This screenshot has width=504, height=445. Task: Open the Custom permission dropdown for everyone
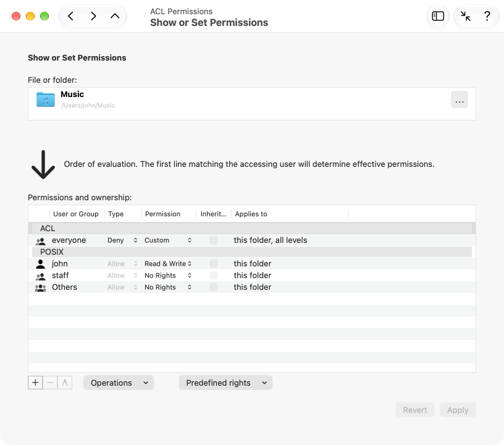coord(168,240)
